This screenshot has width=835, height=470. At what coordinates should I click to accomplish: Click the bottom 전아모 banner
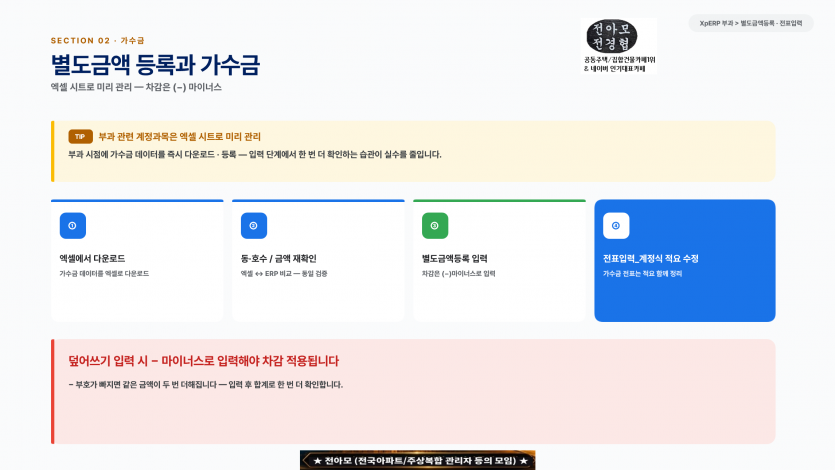click(418, 460)
